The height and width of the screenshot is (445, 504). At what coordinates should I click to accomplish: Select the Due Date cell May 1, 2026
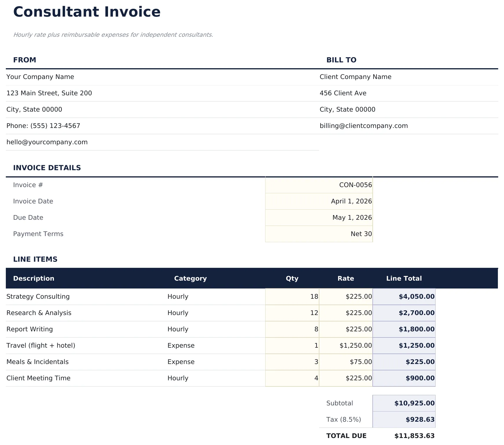(x=319, y=217)
